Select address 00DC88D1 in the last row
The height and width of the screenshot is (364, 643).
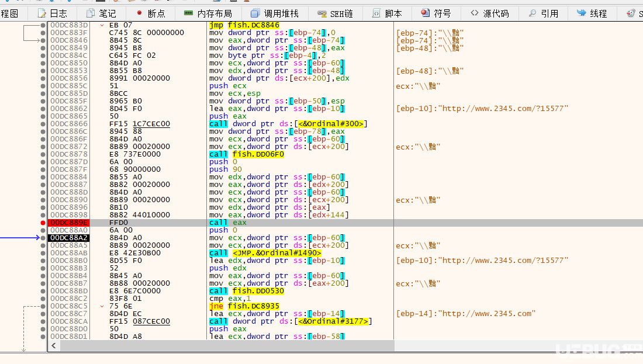click(x=69, y=336)
